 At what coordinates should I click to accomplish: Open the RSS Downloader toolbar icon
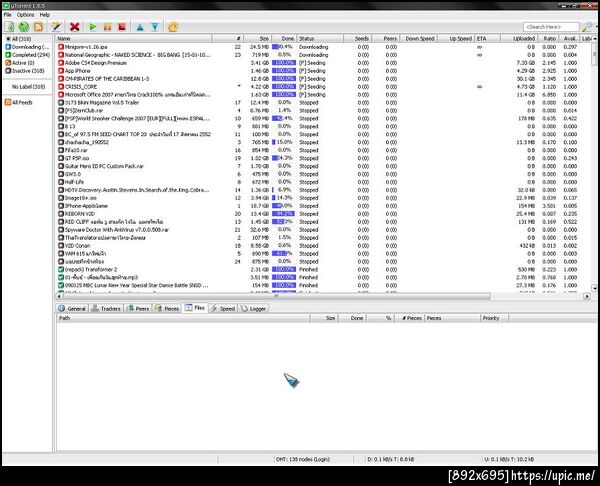pyautogui.click(x=38, y=27)
